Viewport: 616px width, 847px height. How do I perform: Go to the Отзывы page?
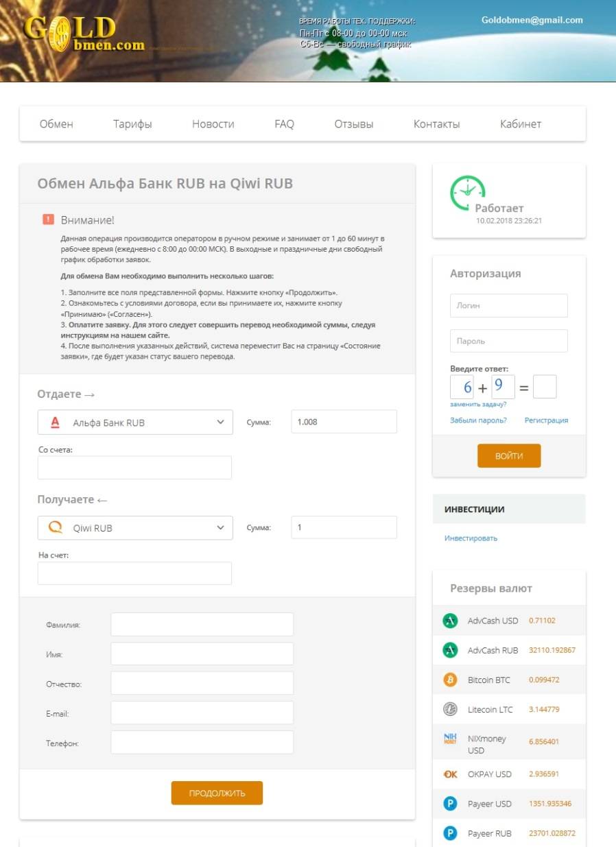coord(354,124)
